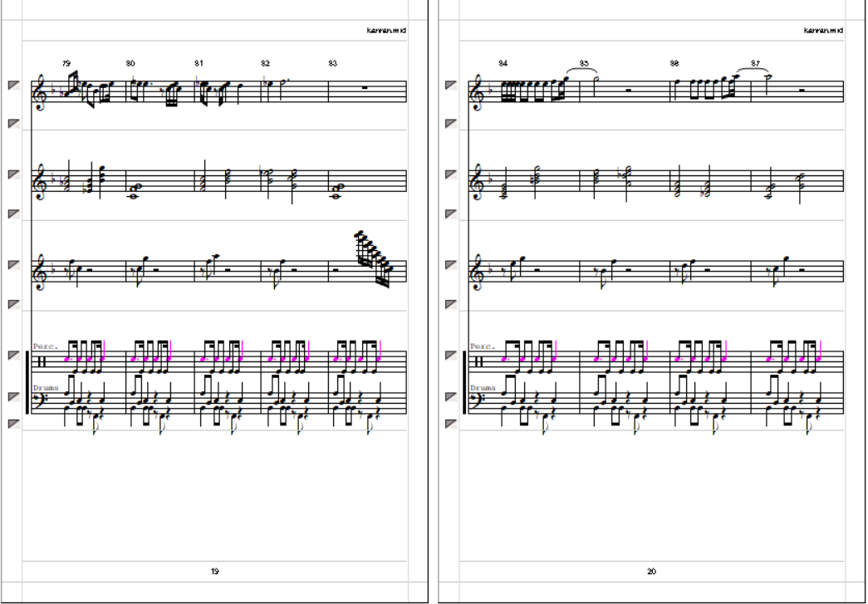Click measure number 79
868x604 pixels.
(x=66, y=64)
